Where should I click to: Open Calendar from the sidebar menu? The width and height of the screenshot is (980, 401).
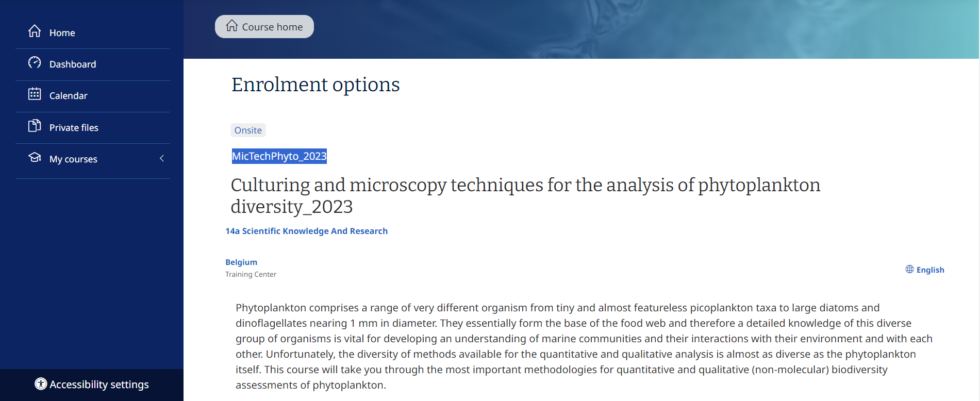point(69,96)
